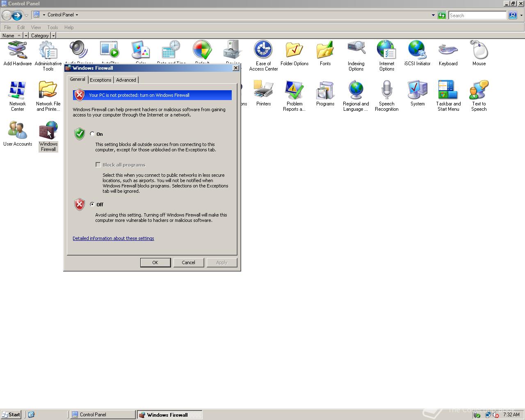
Task: Open the Help menu
Action: 69,27
